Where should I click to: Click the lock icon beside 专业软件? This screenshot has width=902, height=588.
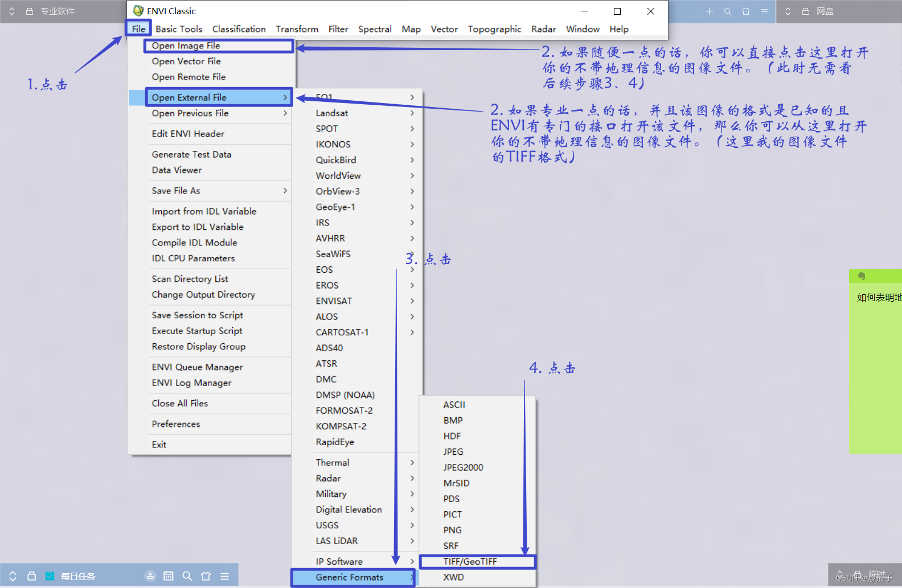tap(30, 11)
